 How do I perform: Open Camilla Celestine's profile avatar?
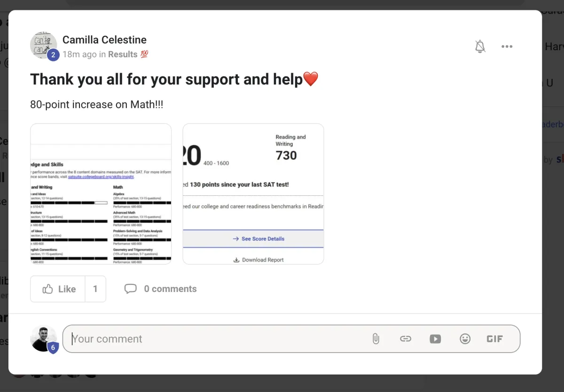click(x=42, y=44)
